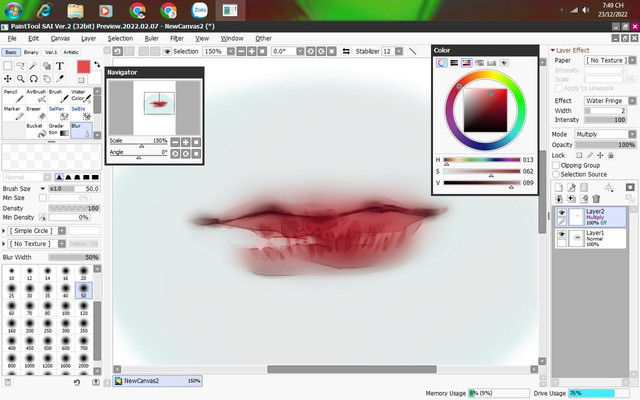Open the Filter menu
This screenshot has width=640, height=400.
coord(176,38)
